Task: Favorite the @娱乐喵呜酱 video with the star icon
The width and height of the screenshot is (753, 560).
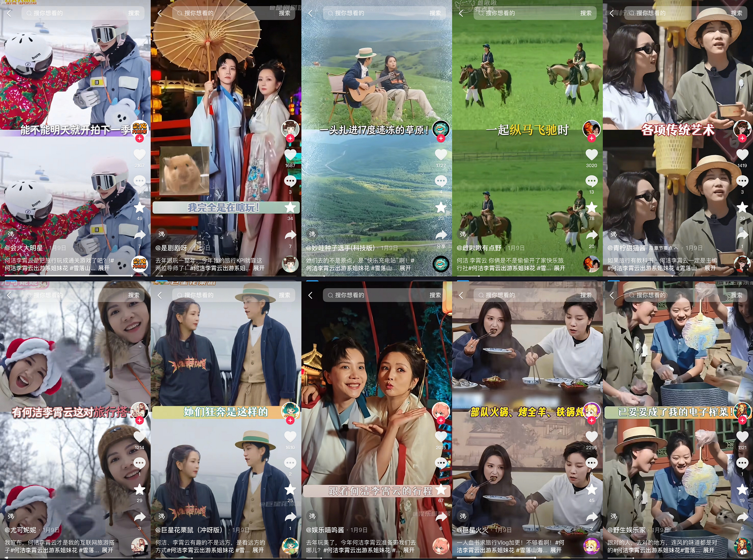Action: [x=441, y=490]
